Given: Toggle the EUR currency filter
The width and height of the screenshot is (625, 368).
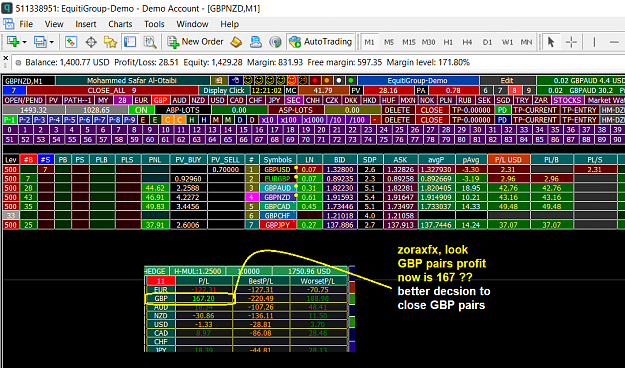Looking at the screenshot, I should tap(141, 100).
